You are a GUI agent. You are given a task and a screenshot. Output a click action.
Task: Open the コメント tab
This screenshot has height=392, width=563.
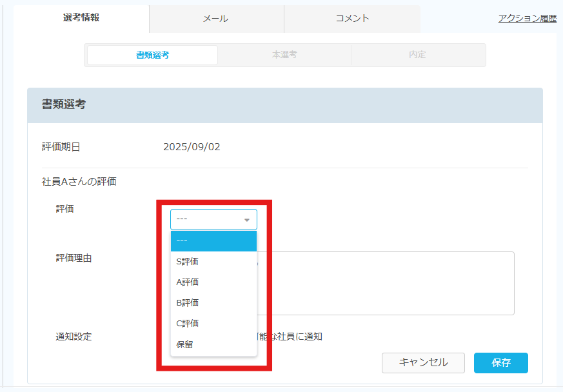pos(352,19)
